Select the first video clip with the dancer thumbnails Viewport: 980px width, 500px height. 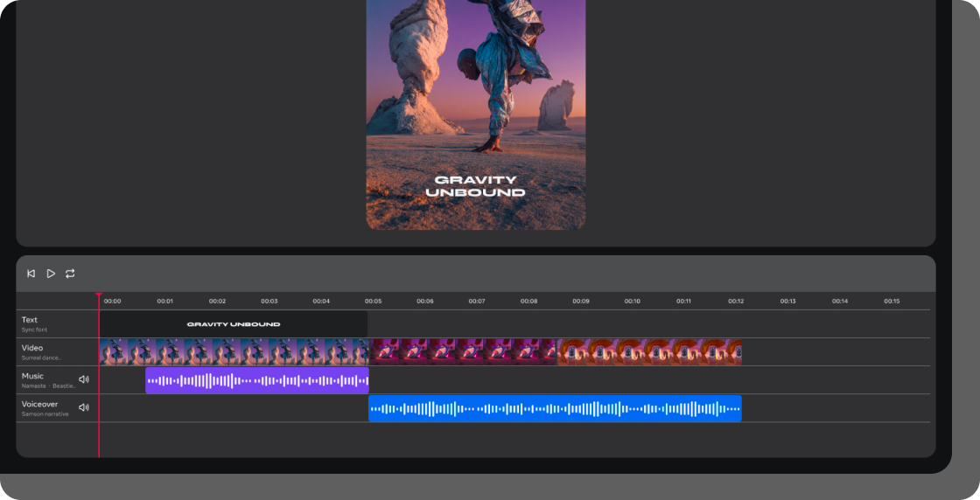pyautogui.click(x=235, y=352)
